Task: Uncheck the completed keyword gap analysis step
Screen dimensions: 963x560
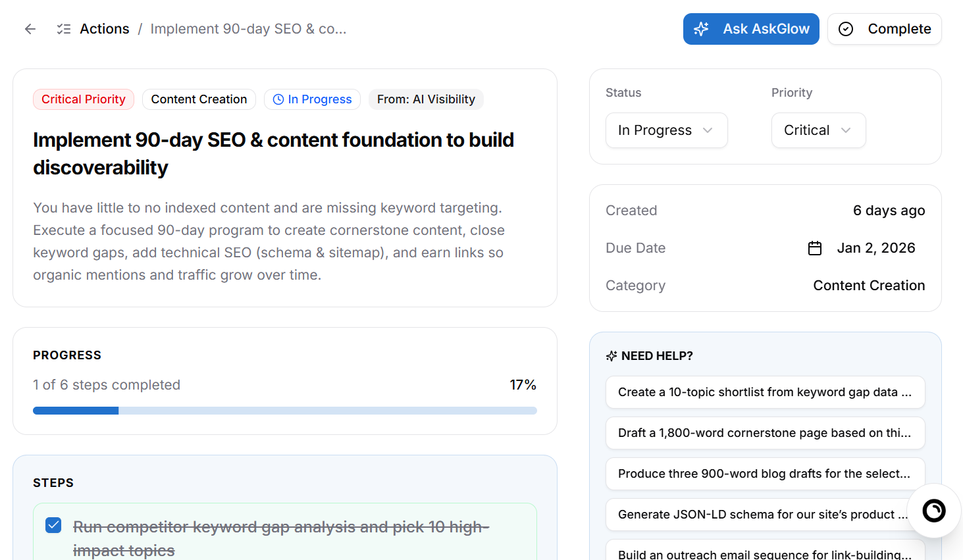Action: pos(53,524)
